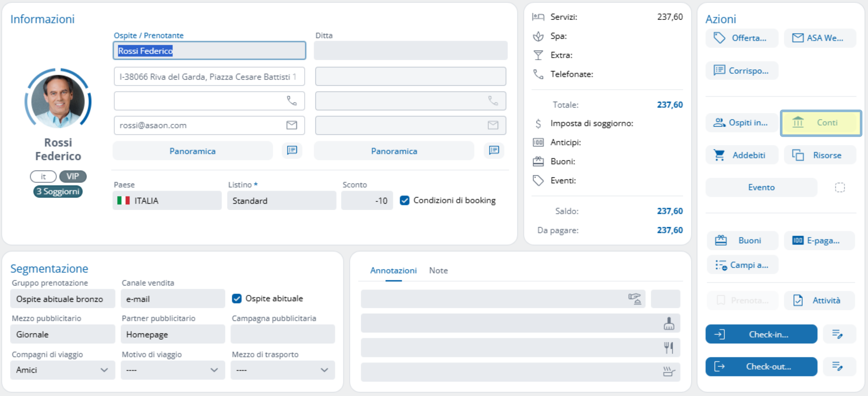Open Mezzo di trasporto dropdown
This screenshot has width=868, height=396.
click(324, 370)
